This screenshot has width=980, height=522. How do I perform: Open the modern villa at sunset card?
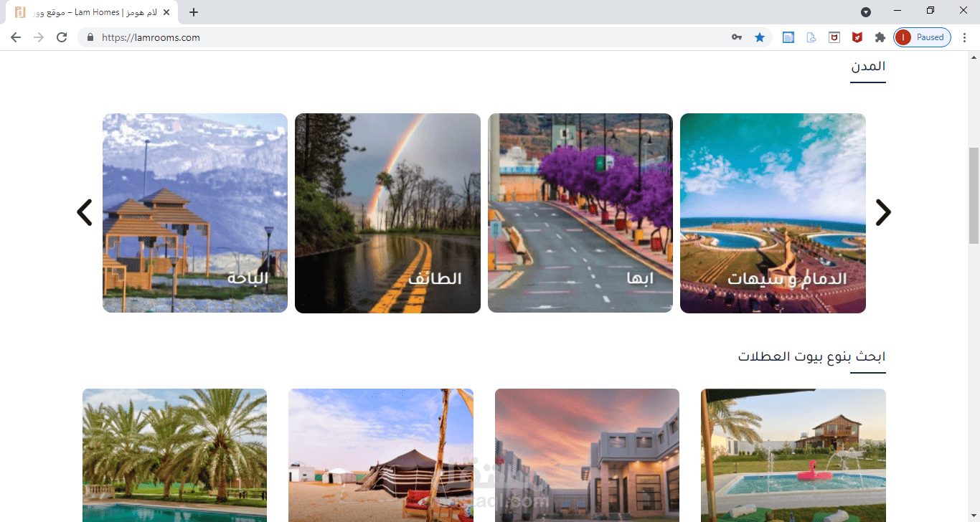click(587, 455)
